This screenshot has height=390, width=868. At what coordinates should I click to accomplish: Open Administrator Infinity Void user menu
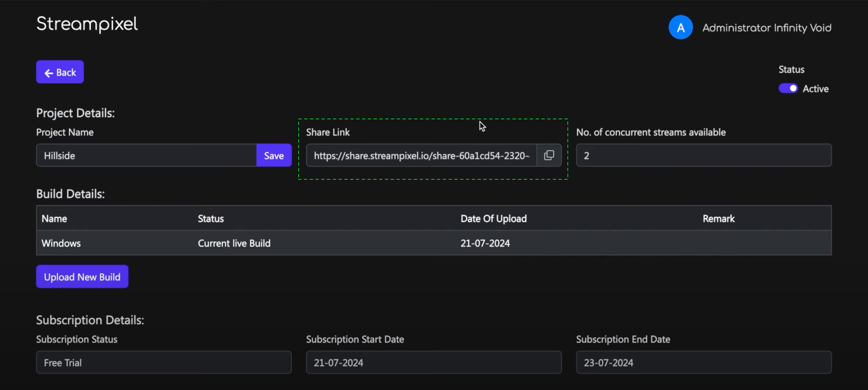pos(766,28)
